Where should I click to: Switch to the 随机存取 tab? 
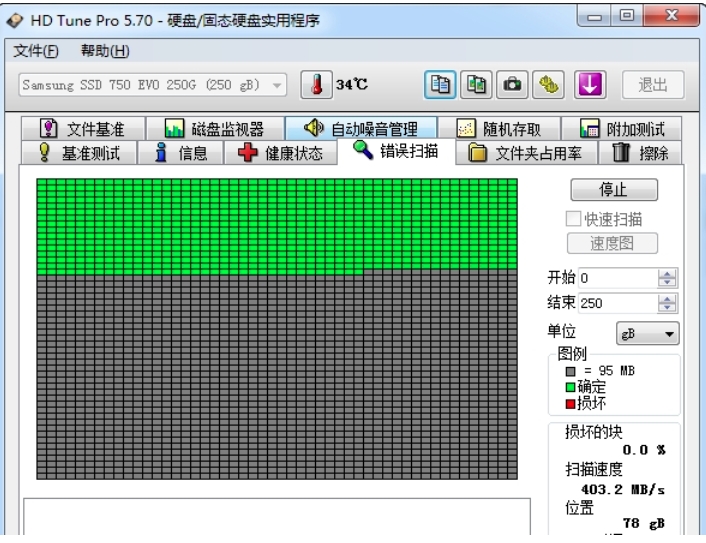499,128
